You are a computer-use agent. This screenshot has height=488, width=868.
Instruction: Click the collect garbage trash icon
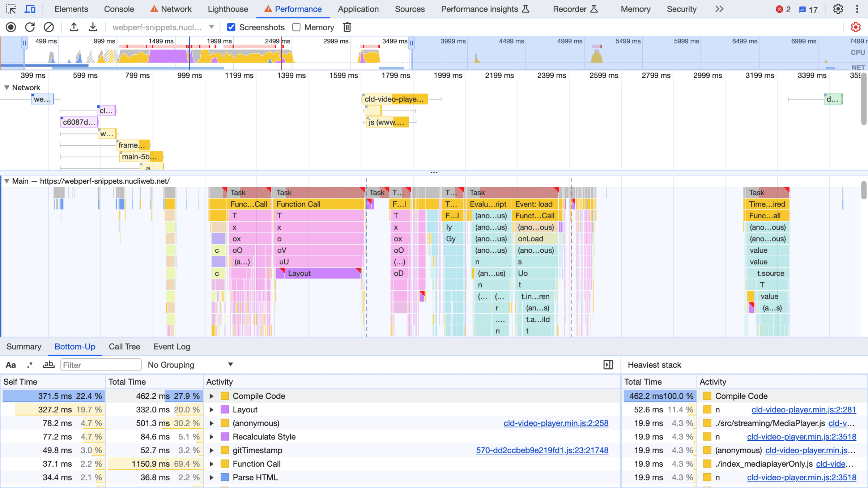coord(347,27)
